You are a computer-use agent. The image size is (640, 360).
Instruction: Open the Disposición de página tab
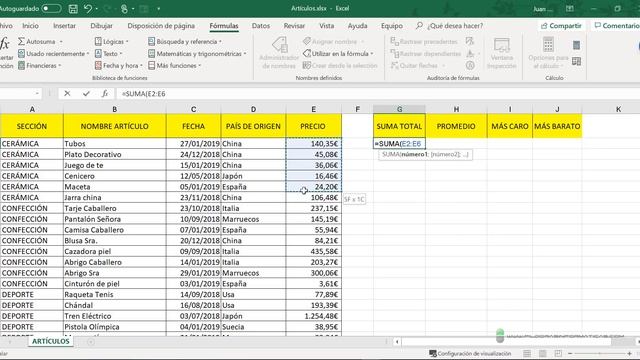click(x=161, y=26)
